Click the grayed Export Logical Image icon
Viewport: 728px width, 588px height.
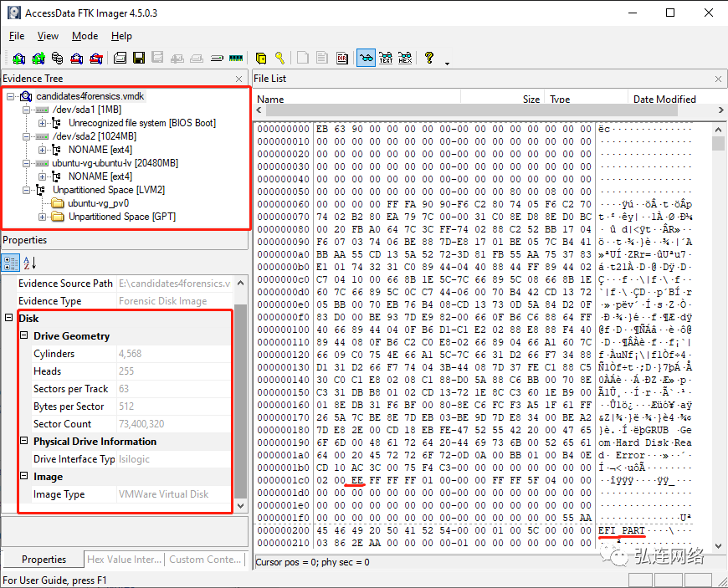[x=157, y=58]
